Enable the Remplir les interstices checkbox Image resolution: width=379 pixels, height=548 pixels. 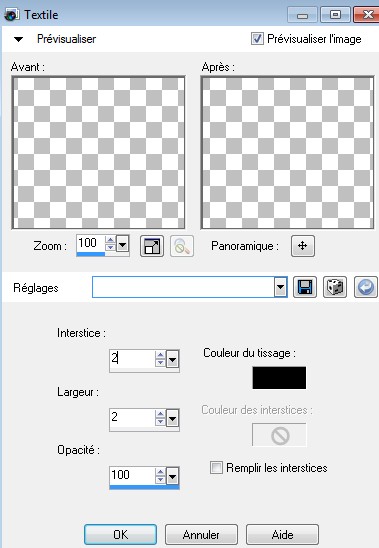[216, 467]
